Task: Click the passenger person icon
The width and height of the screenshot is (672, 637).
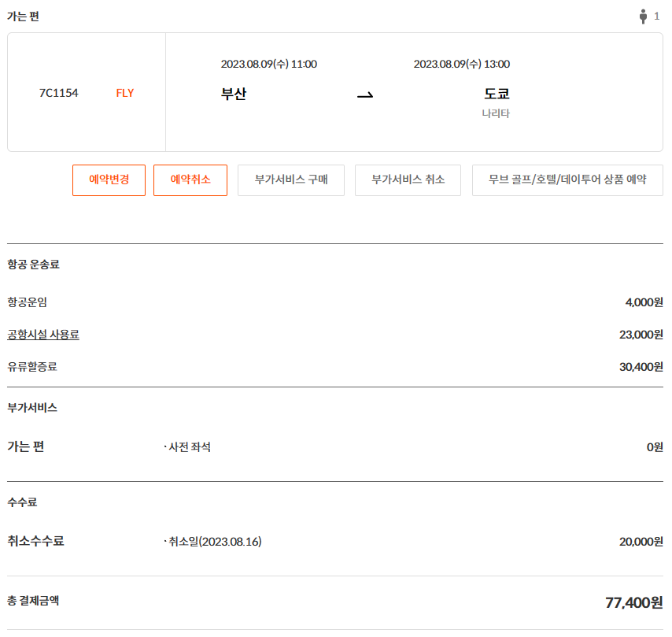Action: click(x=643, y=17)
